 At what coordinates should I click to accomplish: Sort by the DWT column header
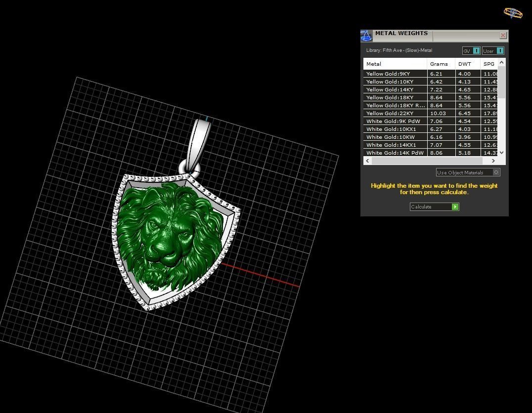(468, 64)
